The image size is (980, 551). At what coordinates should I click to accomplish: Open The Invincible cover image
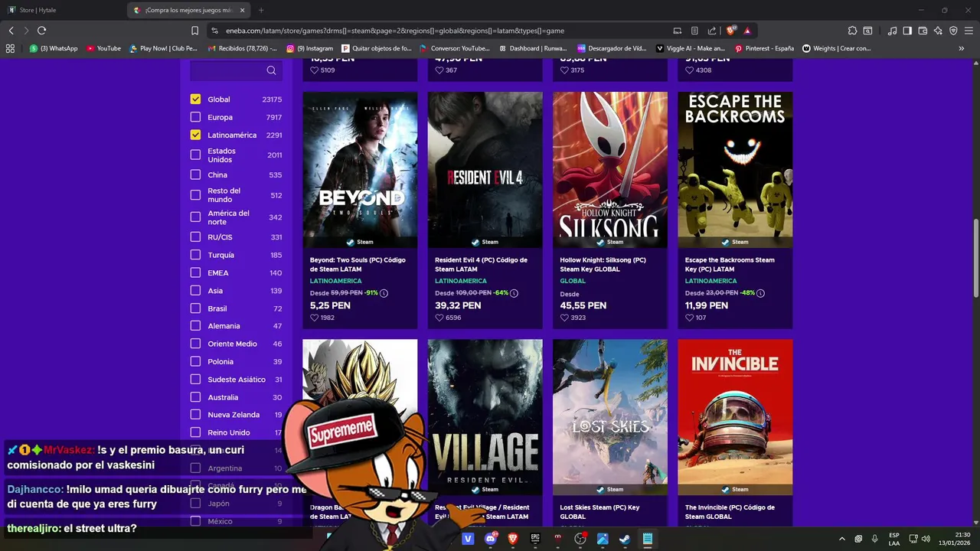pyautogui.click(x=735, y=417)
